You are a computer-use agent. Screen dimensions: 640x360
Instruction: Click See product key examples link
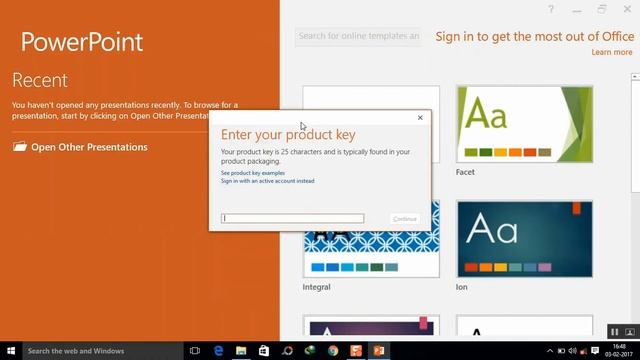[253, 173]
